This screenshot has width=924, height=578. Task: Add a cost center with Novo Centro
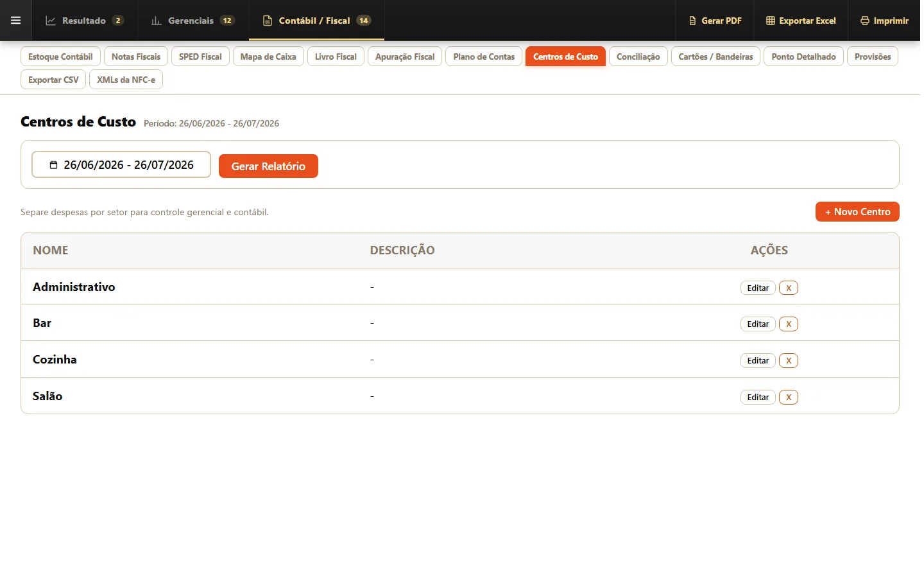tap(857, 212)
